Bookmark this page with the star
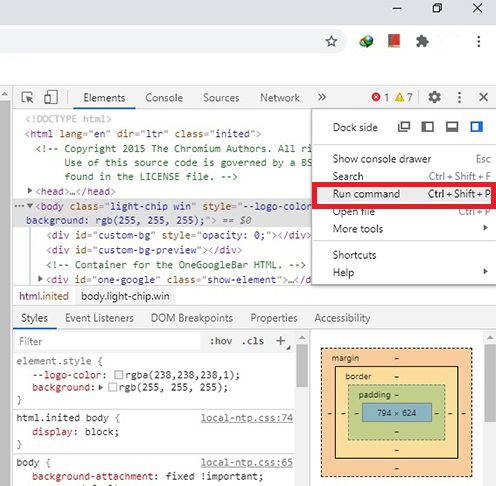This screenshot has height=486, width=496. click(331, 42)
